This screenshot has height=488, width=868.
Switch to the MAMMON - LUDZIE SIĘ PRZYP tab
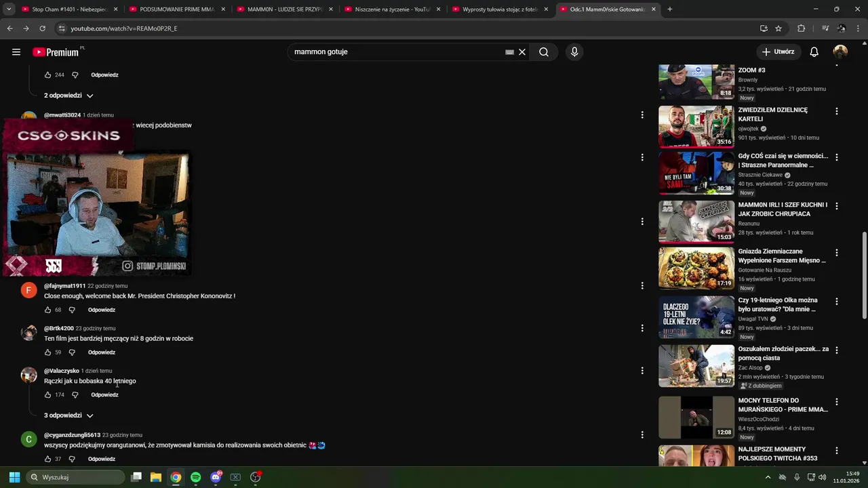[283, 9]
